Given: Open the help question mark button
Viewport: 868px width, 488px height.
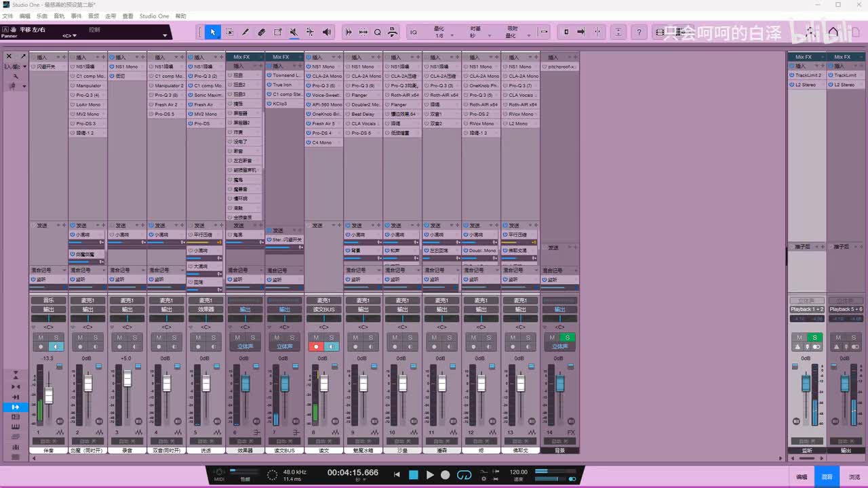Looking at the screenshot, I should click(x=639, y=32).
